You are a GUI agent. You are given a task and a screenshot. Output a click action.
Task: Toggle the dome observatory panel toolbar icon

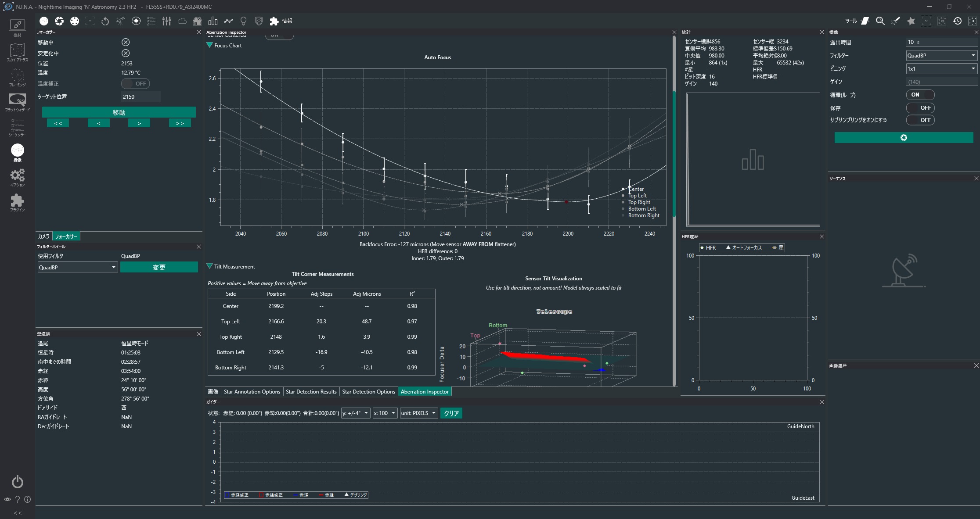[197, 21]
